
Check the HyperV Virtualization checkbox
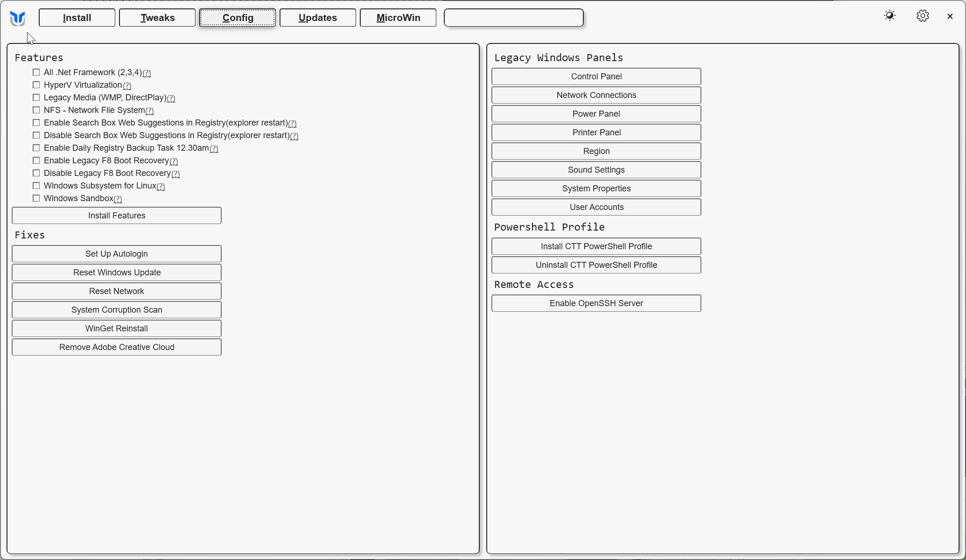click(x=36, y=85)
